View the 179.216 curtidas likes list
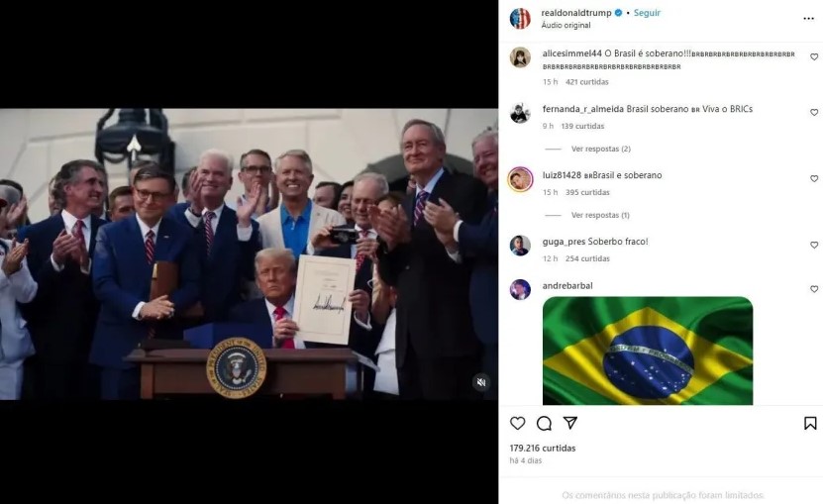Image resolution: width=823 pixels, height=504 pixels. pos(543,448)
